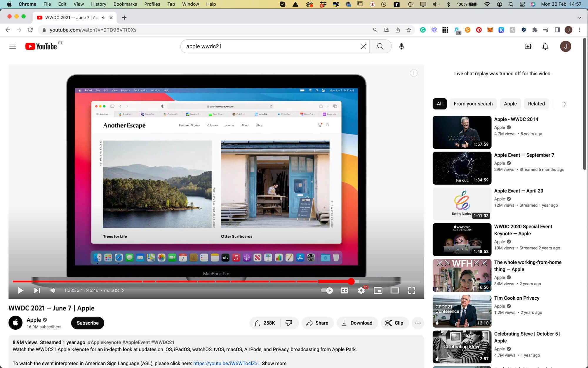Viewport: 588px width, 368px height.
Task: Play the video
Action: point(21,291)
